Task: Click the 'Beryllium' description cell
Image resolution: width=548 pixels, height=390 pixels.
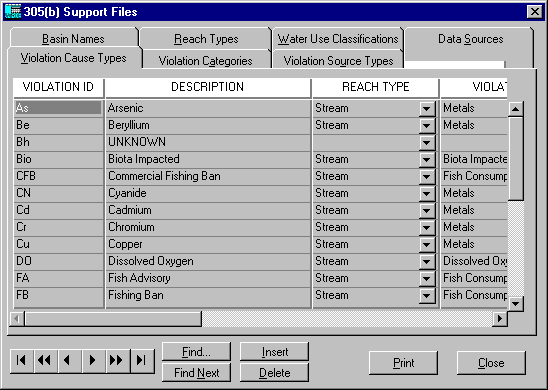Action: [x=208, y=125]
